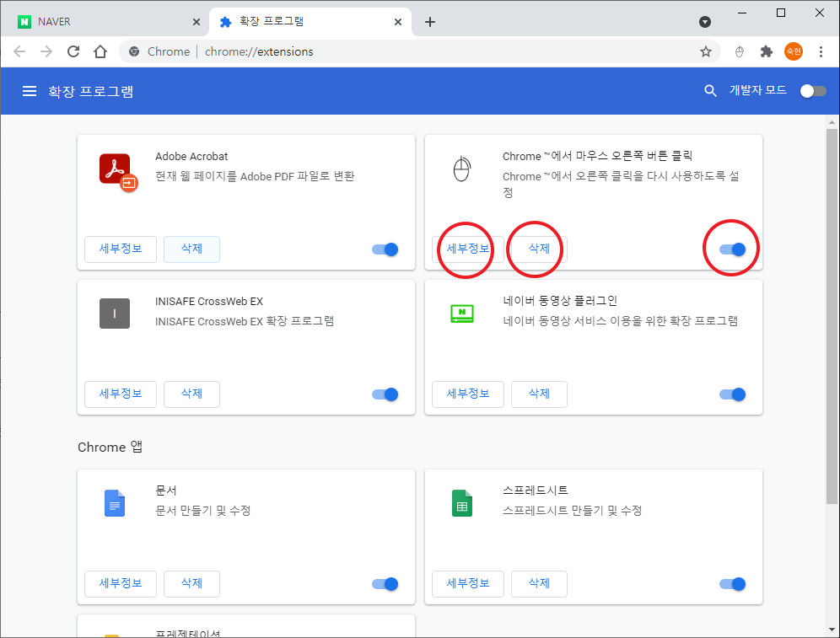The width and height of the screenshot is (840, 638).
Task: Turn off INISAFE CrossWeb EX toggle
Action: pyautogui.click(x=385, y=394)
